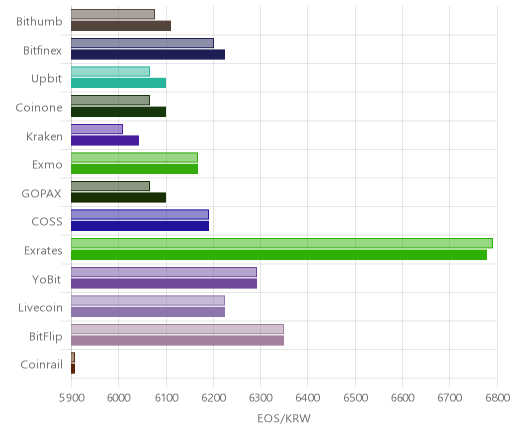Screen dimensions: 512x436
Task: Click the Bitfinex dark navy bar
Action: (148, 54)
